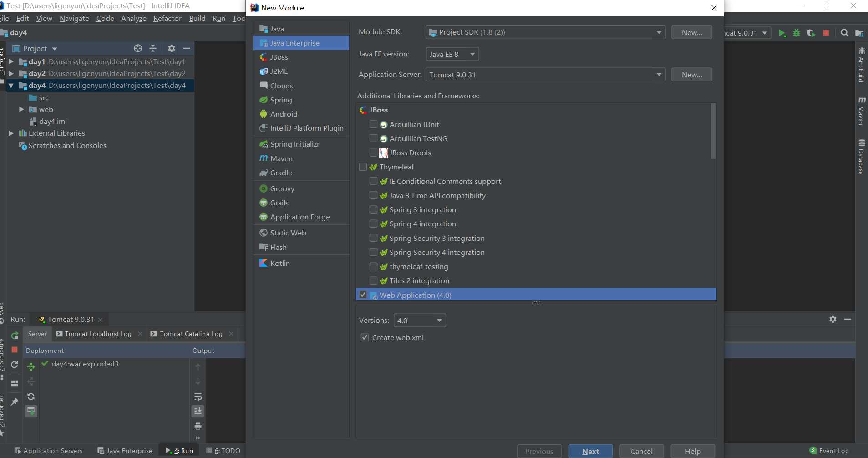Open Project Structure icon in main toolbar
The height and width of the screenshot is (458, 868).
click(x=859, y=33)
